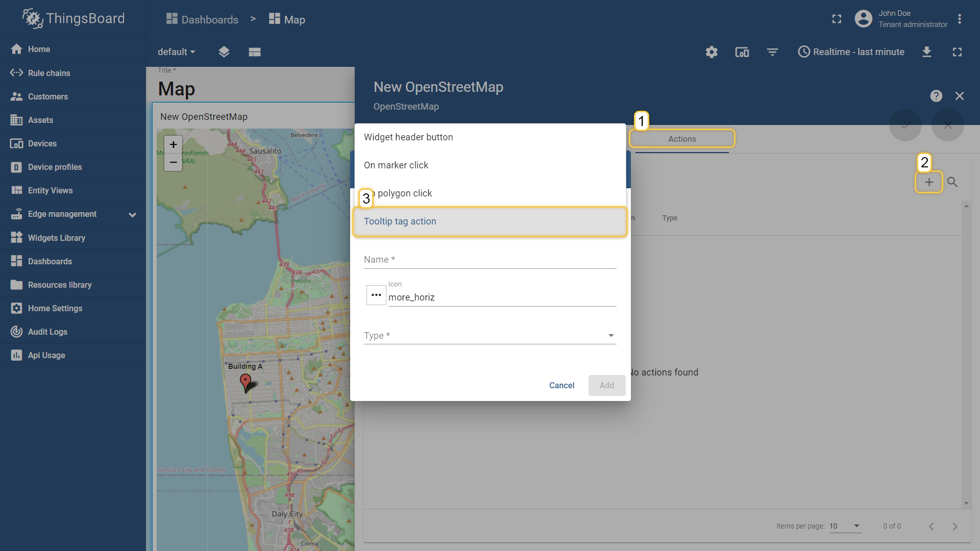Open Devices section
The height and width of the screenshot is (551, 980).
[72, 143]
